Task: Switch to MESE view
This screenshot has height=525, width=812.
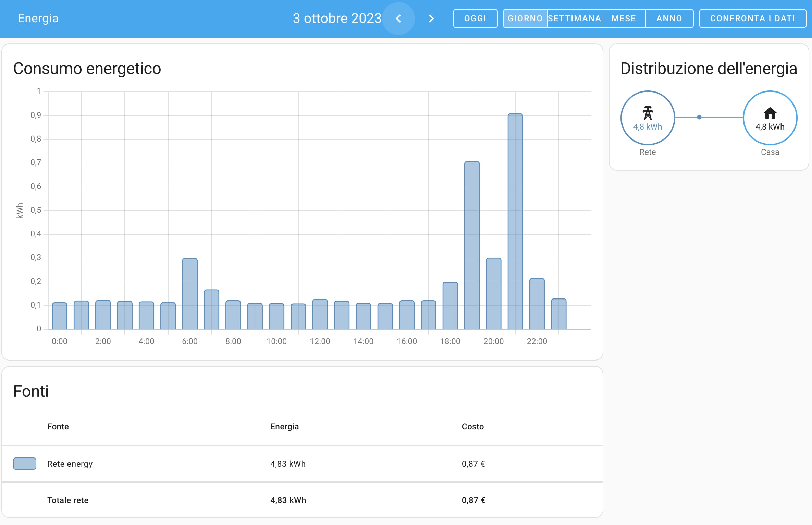Action: [x=624, y=19]
